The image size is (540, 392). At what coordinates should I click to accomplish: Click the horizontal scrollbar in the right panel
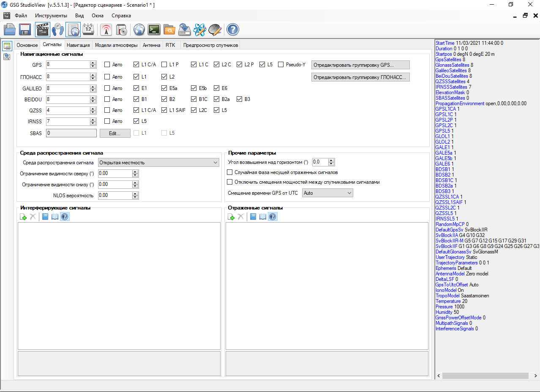pos(486,376)
